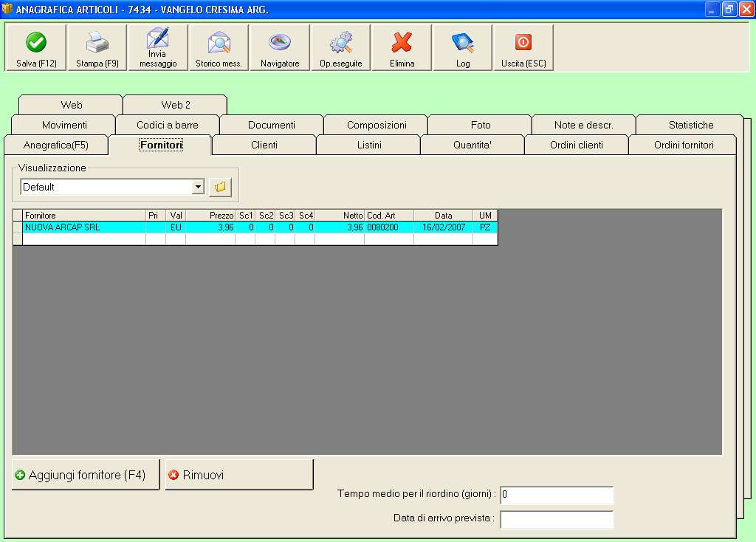The image size is (756, 542).
Task: Click the Data column header
Action: pyautogui.click(x=443, y=215)
